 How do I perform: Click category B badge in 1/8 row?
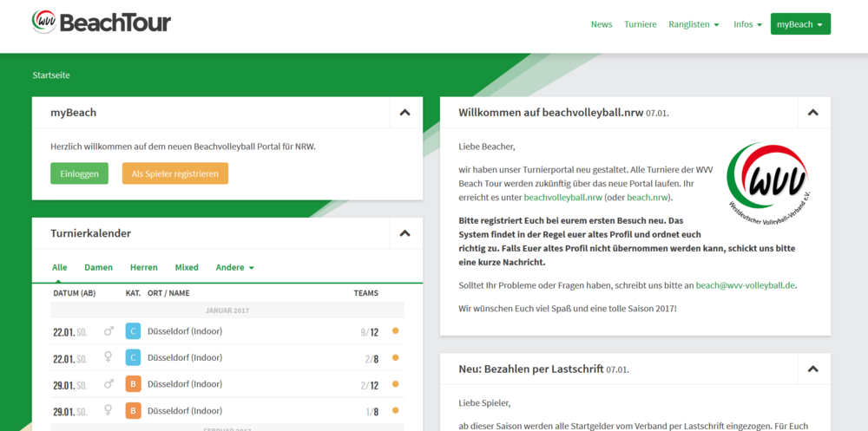(x=133, y=410)
